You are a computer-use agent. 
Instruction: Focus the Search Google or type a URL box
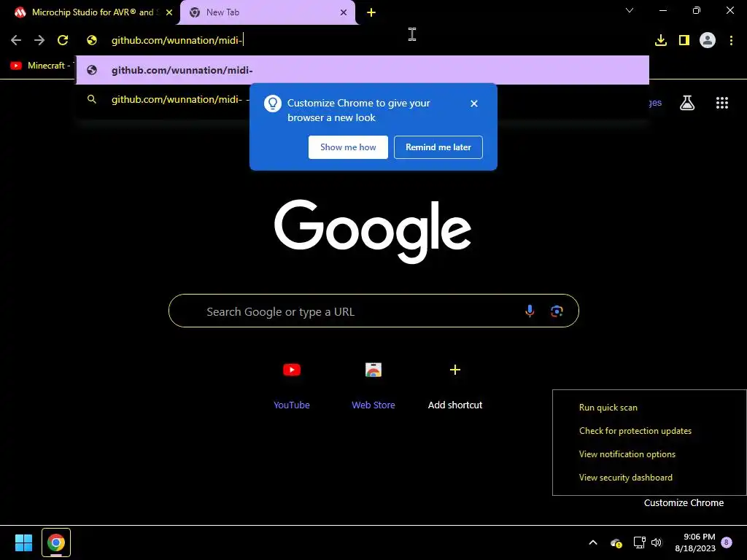click(x=373, y=311)
